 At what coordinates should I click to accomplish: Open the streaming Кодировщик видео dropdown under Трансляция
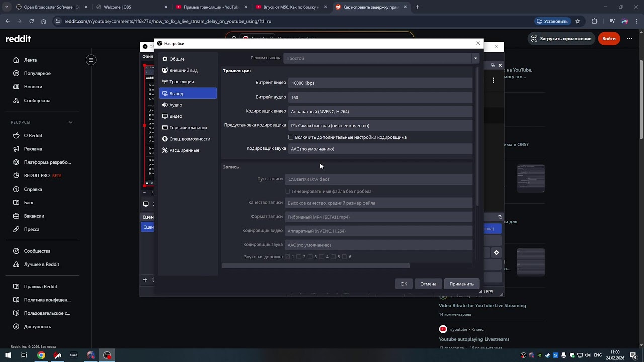pyautogui.click(x=380, y=111)
